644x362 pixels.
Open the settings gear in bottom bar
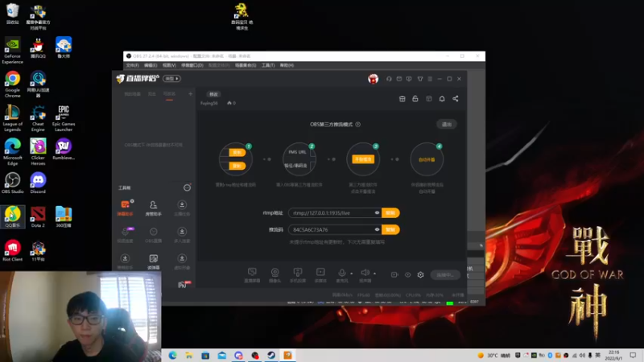point(420,274)
